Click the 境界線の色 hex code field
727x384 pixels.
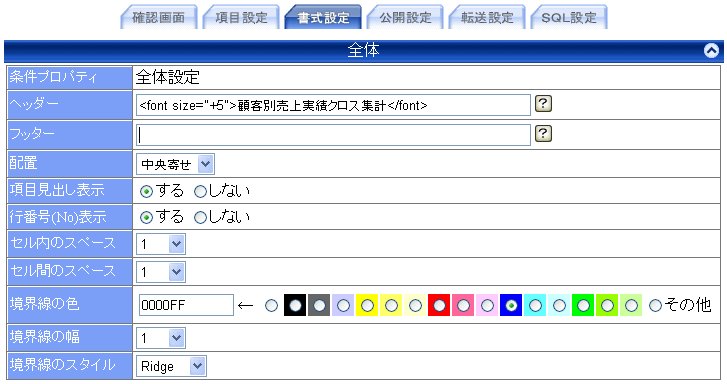coord(186,305)
